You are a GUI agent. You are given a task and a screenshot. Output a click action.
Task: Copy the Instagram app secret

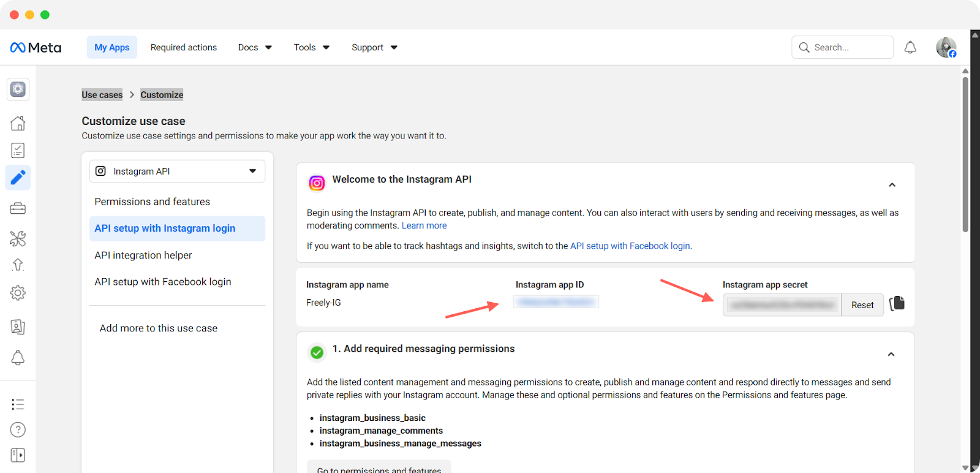tap(897, 303)
